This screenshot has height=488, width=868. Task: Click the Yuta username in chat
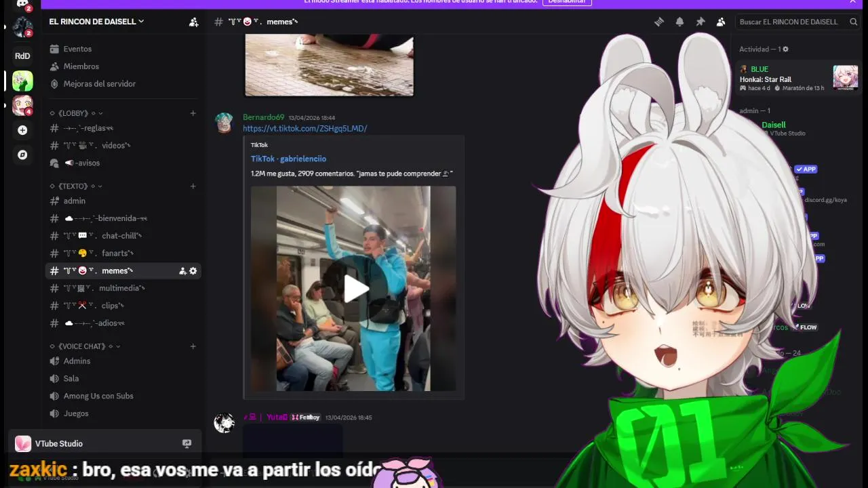[x=277, y=418]
